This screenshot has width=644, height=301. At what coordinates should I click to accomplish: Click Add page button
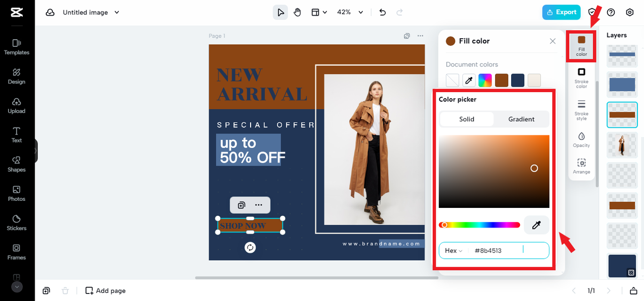[x=105, y=290]
